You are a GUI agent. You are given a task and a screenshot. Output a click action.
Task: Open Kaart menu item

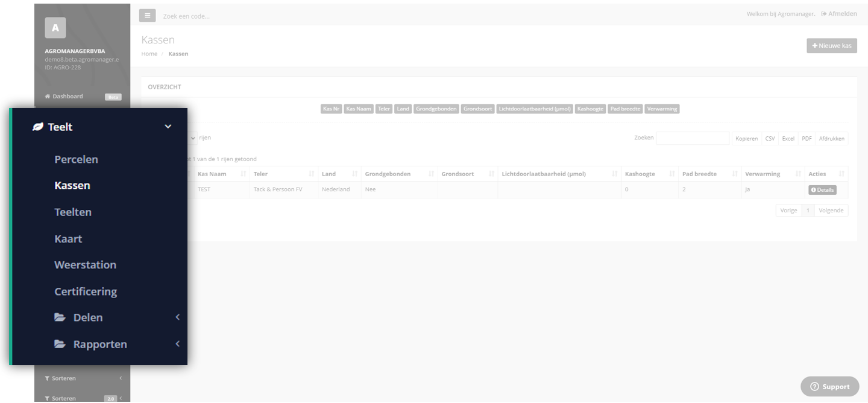(x=68, y=238)
